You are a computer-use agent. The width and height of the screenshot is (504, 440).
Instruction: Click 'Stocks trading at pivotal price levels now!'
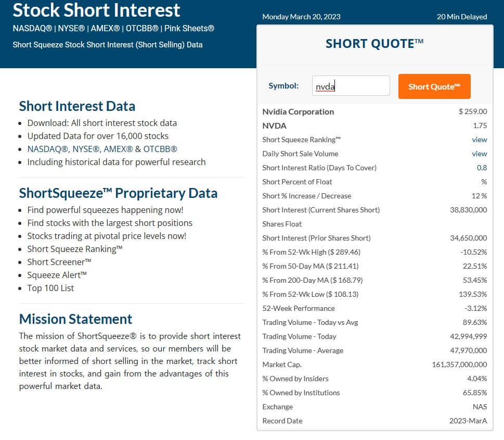[x=107, y=236]
